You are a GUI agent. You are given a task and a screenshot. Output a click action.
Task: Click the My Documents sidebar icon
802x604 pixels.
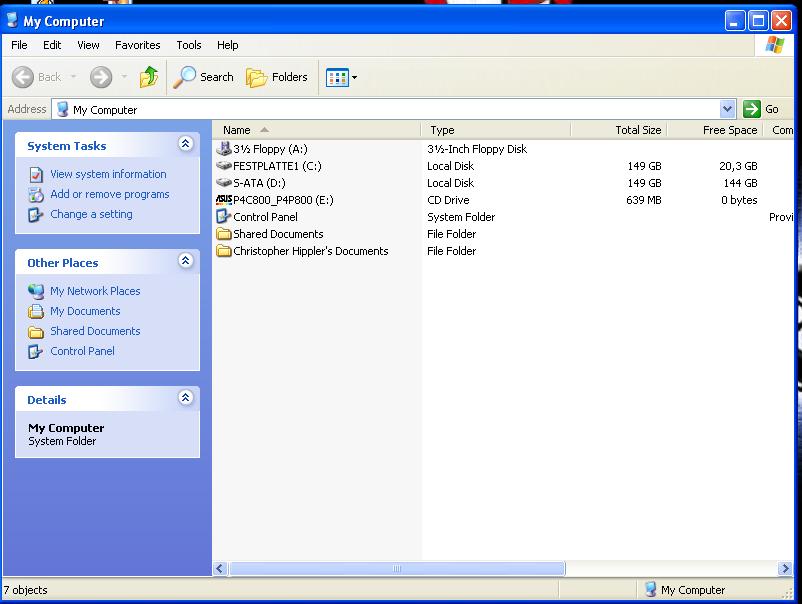click(x=36, y=311)
